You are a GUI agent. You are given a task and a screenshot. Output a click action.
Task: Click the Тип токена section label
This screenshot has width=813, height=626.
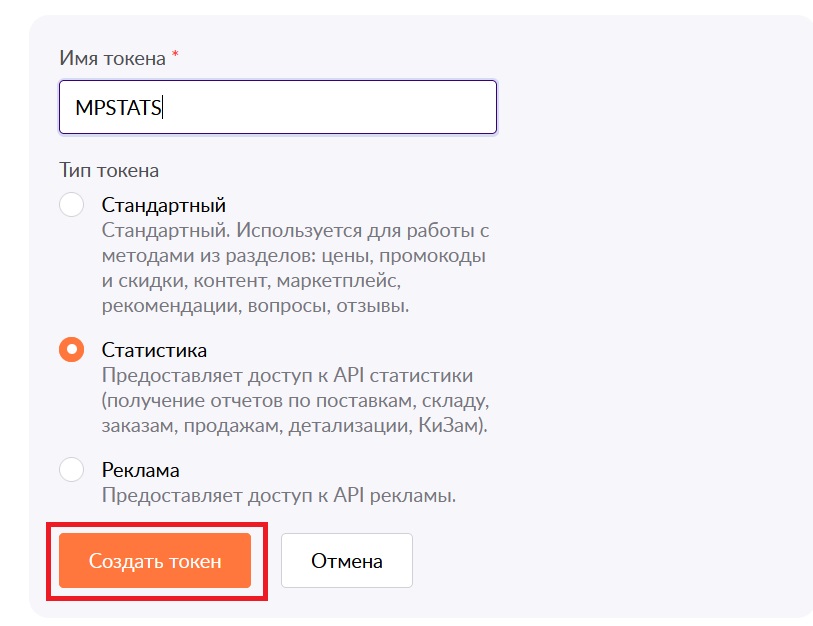pos(109,171)
